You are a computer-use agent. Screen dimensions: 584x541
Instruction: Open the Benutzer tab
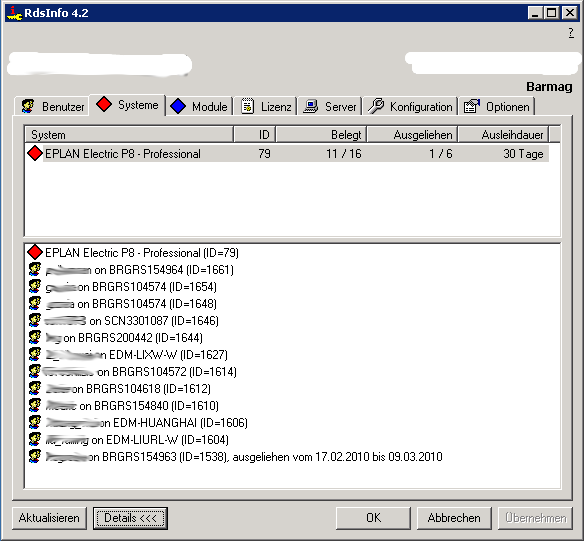(52, 106)
